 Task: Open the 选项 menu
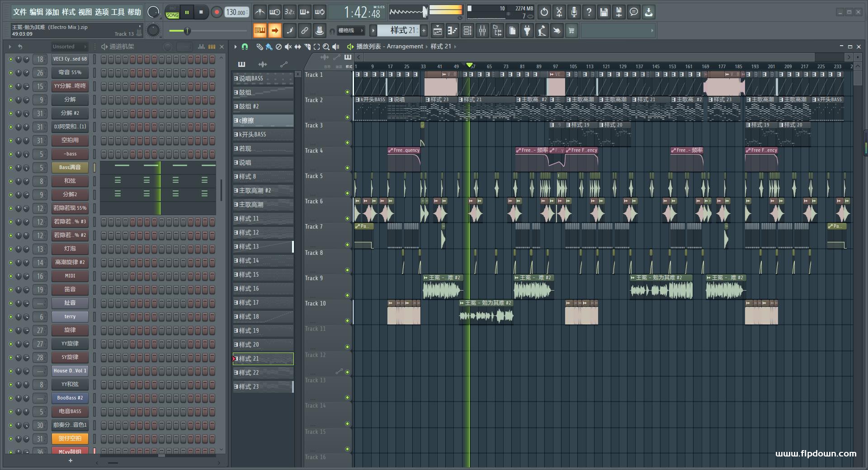tap(101, 12)
